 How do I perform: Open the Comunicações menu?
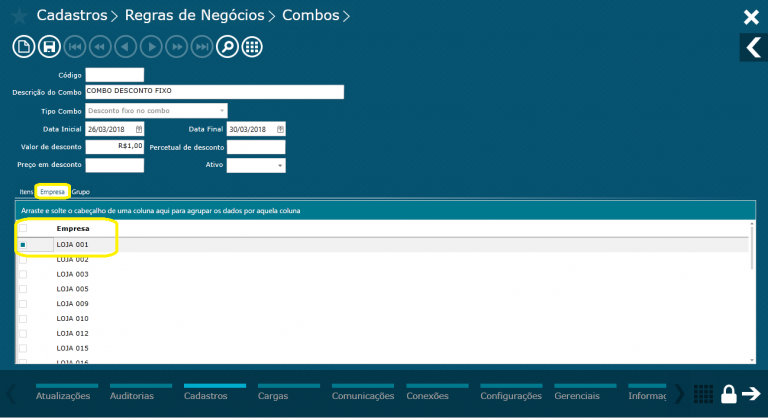tap(363, 396)
